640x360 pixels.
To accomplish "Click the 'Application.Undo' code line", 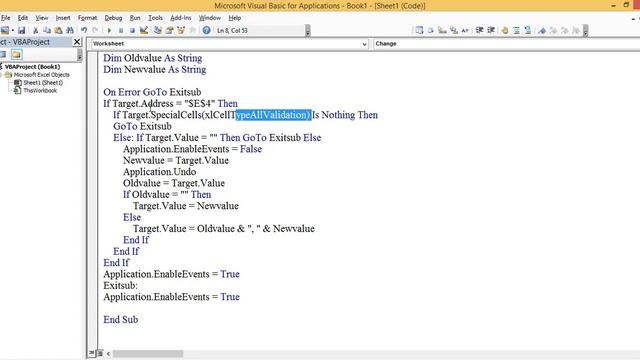I will [x=159, y=172].
